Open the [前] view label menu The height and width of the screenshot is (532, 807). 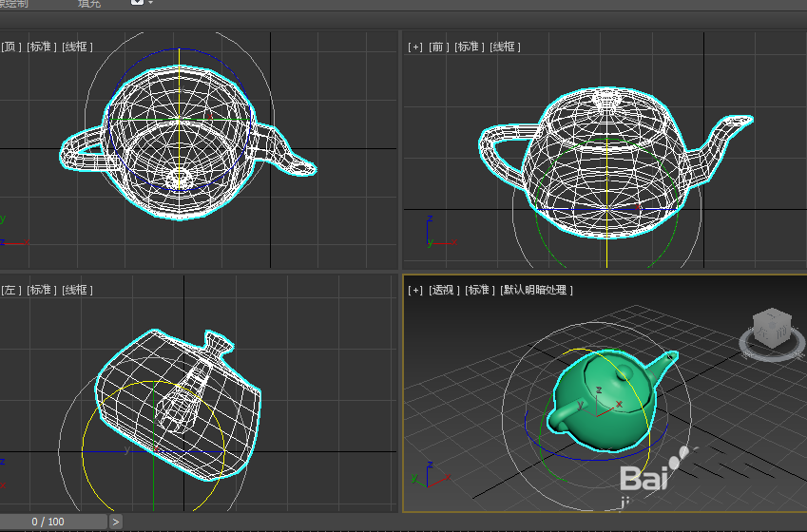(x=437, y=47)
